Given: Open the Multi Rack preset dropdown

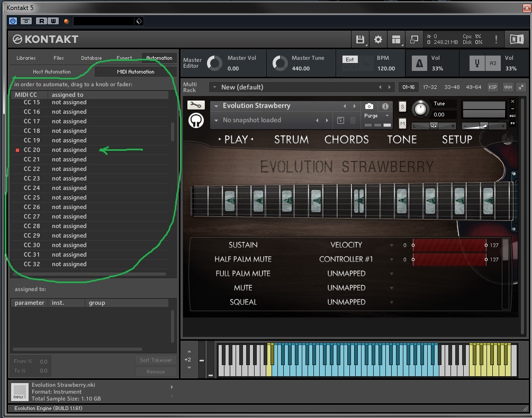Looking at the screenshot, I should (215, 87).
